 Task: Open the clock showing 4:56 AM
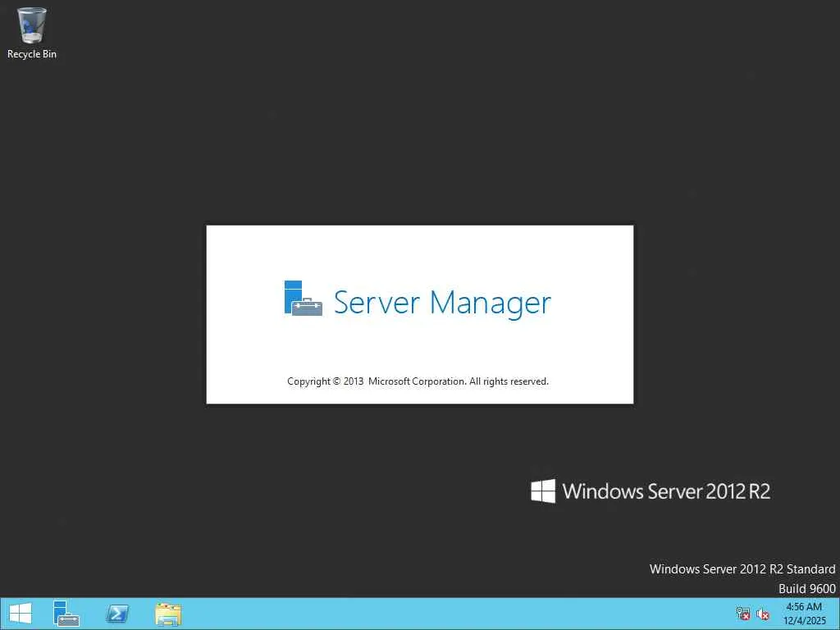tap(804, 614)
